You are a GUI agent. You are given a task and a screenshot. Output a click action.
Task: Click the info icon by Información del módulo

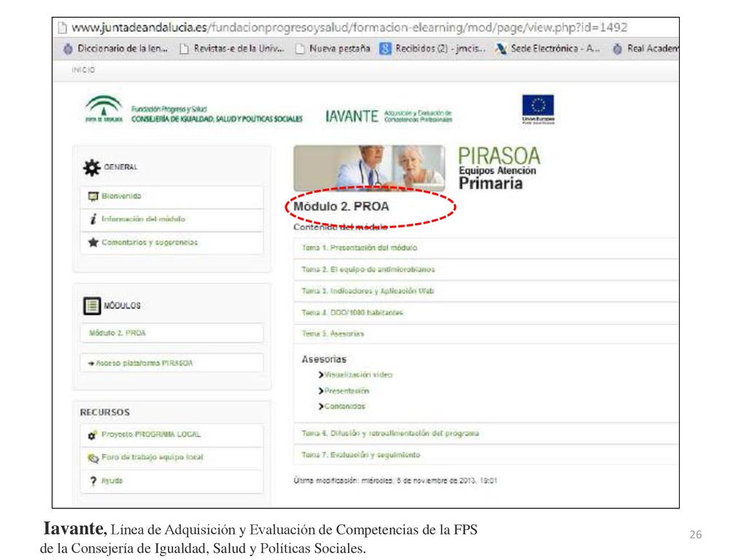93,219
